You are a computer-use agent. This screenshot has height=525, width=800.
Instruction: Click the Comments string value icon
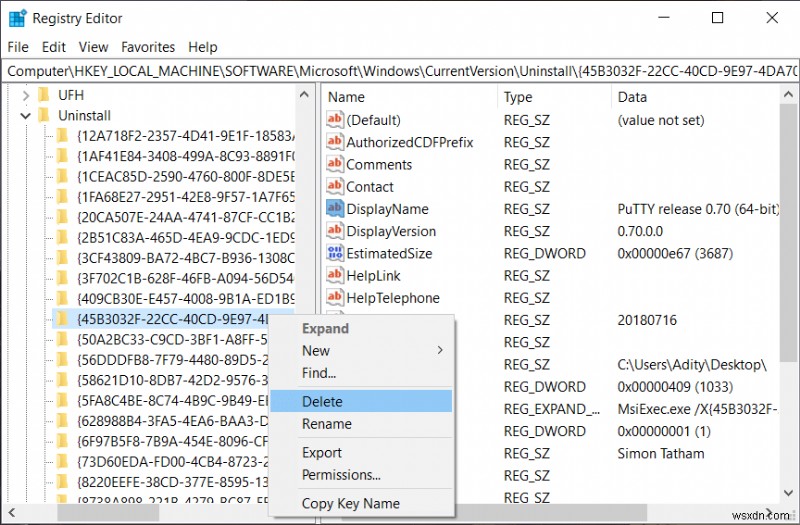335,164
